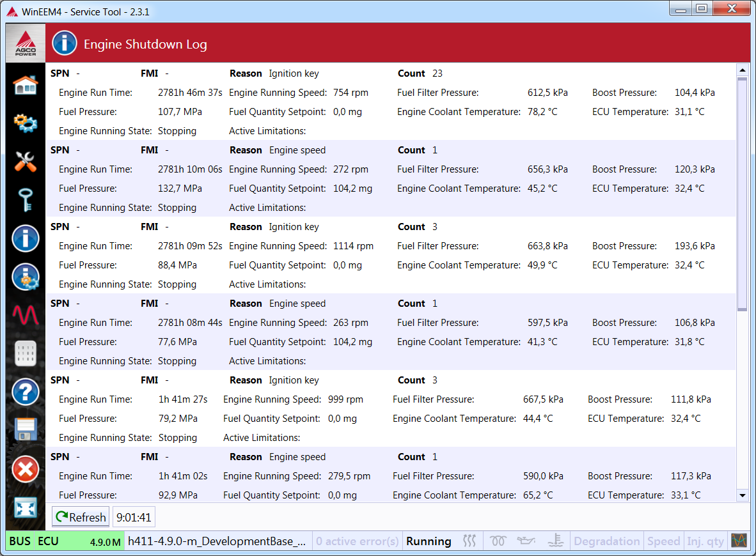Click the 0 active error(s) status field
The image size is (756, 556).
[357, 541]
